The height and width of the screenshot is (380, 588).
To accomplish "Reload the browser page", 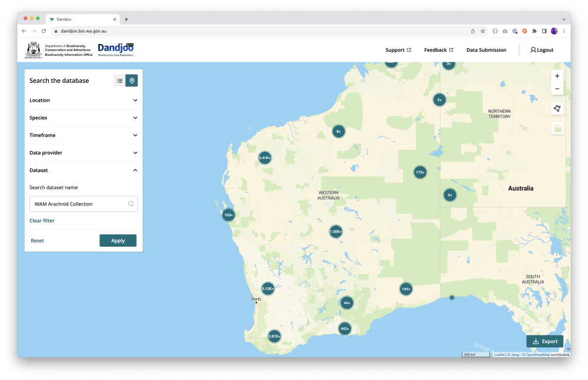I will (44, 31).
